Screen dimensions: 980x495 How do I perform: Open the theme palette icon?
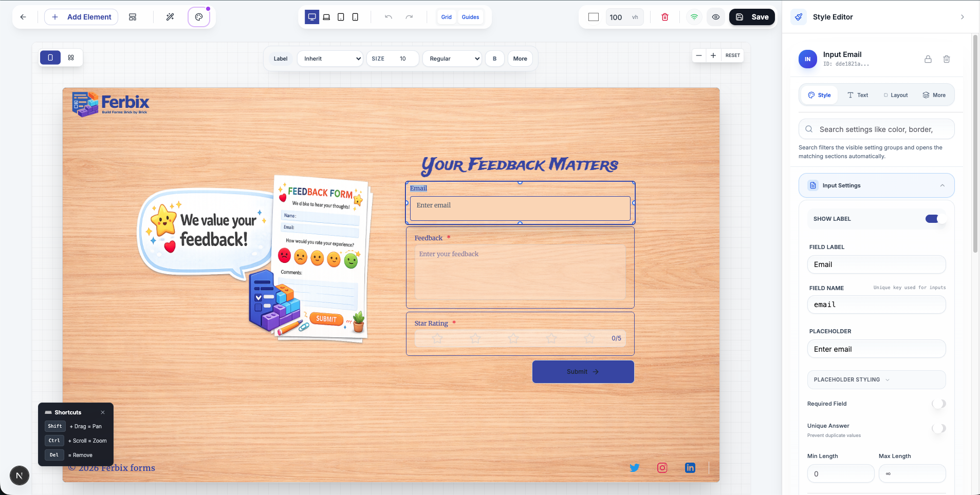[x=199, y=17]
